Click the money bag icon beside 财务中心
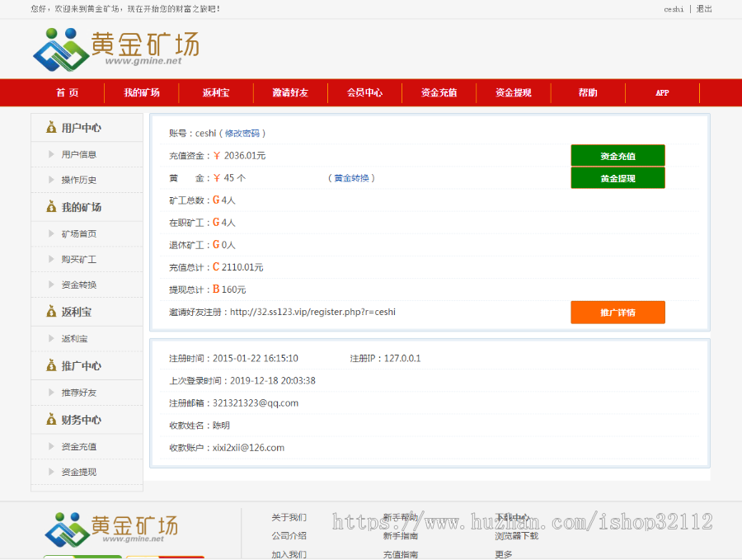Viewport: 742px width, 560px height. [50, 419]
